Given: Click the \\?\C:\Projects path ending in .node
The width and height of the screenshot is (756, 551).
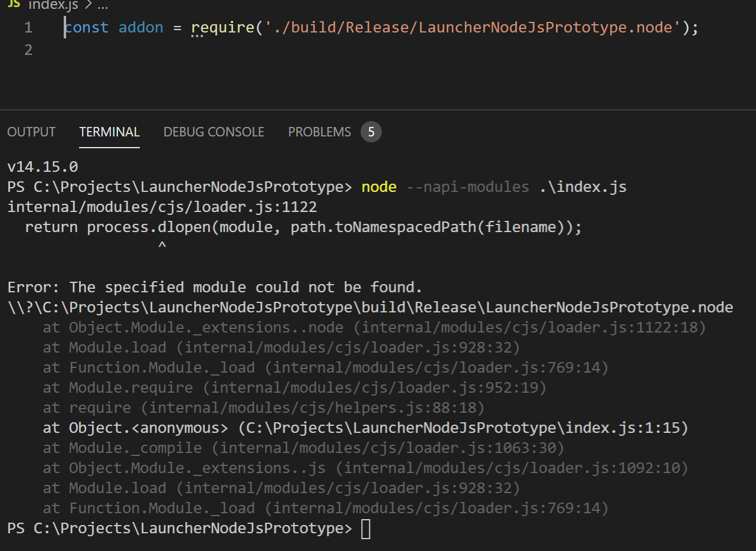Looking at the screenshot, I should [x=370, y=308].
